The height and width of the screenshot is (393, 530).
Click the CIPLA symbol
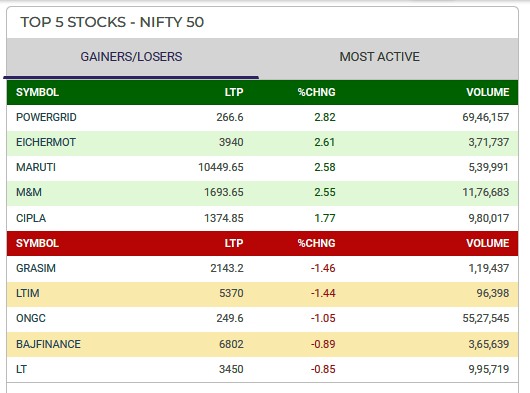click(x=31, y=218)
